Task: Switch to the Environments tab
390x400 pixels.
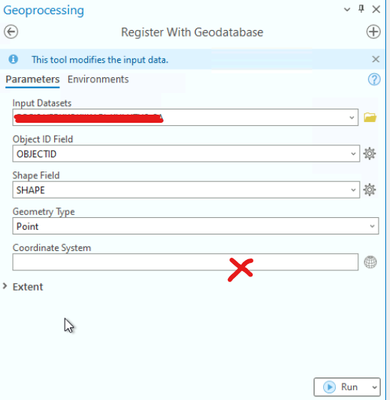Action: click(x=98, y=79)
